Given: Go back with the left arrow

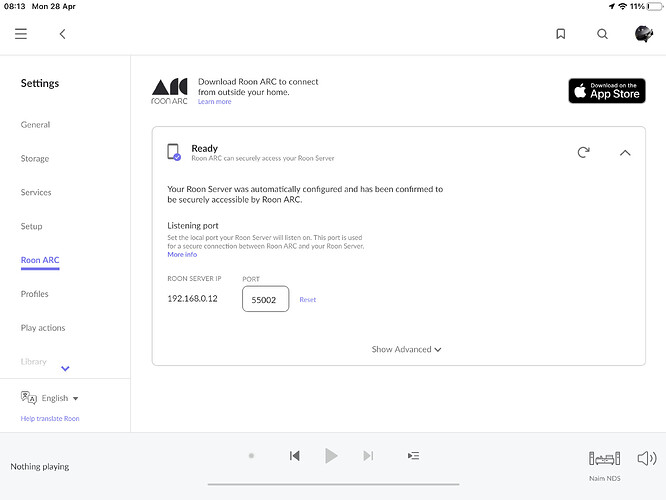Looking at the screenshot, I should tap(62, 34).
